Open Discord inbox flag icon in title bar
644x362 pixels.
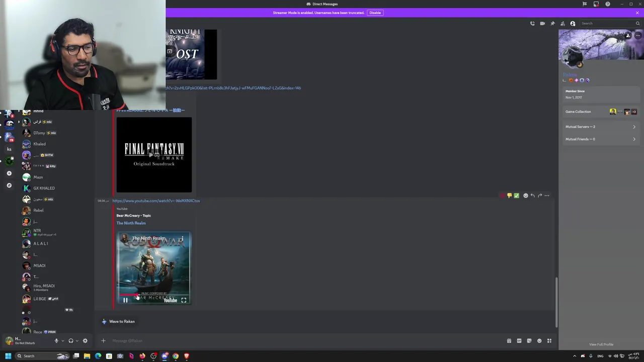click(585, 4)
